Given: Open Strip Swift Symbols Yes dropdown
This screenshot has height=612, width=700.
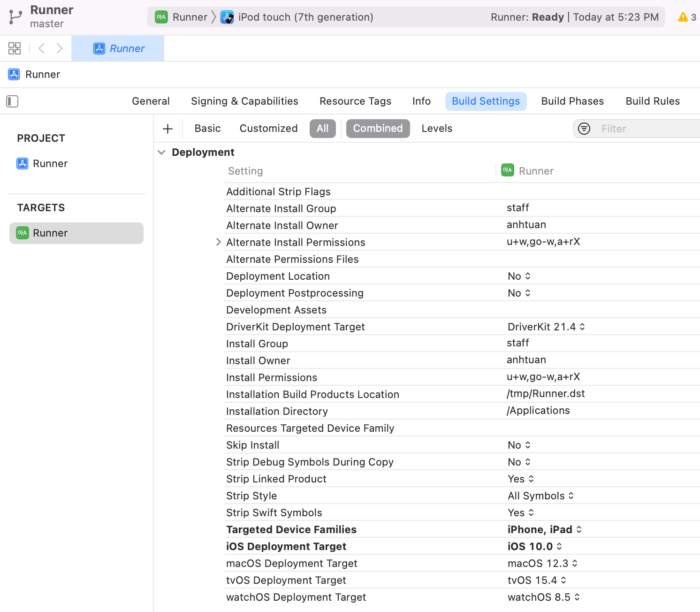Looking at the screenshot, I should [521, 513].
